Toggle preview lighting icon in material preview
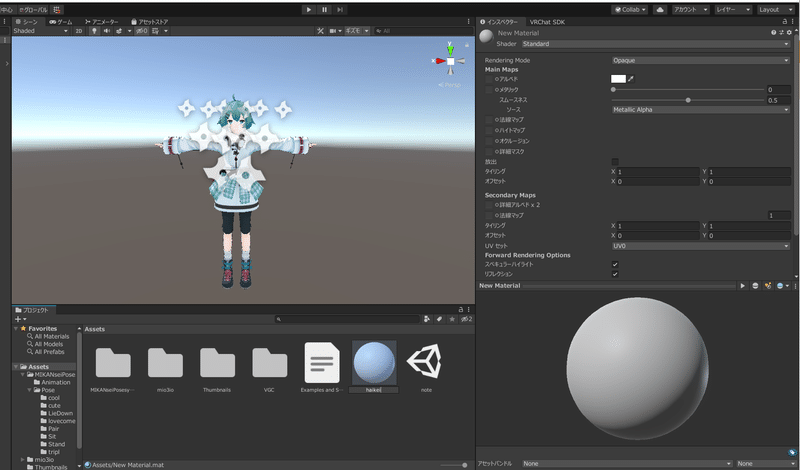Screen dimensions: 800x470 tap(768, 286)
